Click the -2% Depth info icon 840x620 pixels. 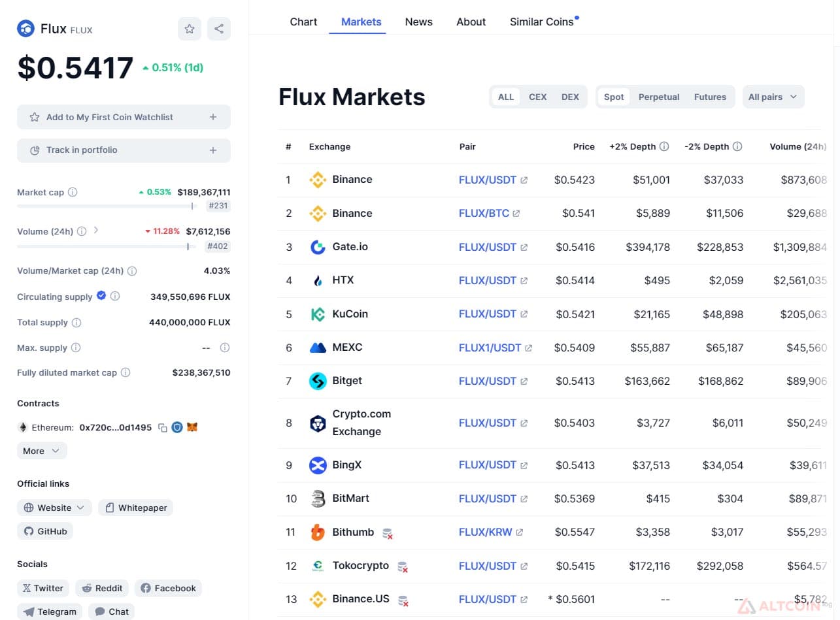(737, 146)
